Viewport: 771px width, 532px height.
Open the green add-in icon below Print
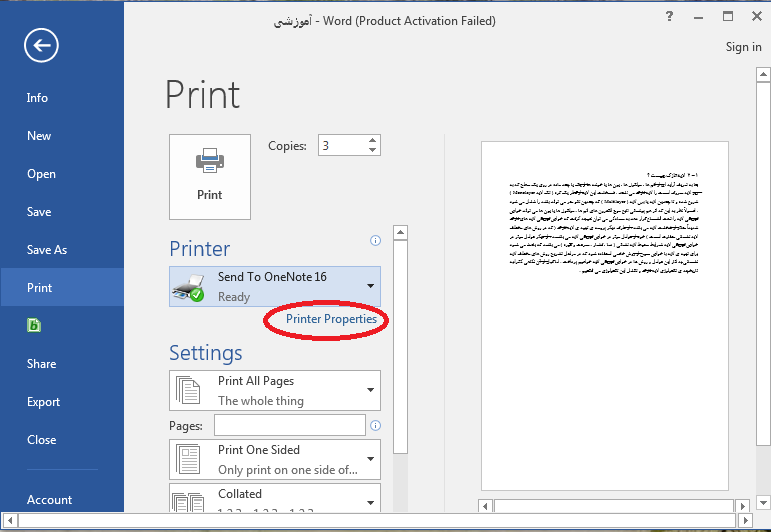[34, 325]
